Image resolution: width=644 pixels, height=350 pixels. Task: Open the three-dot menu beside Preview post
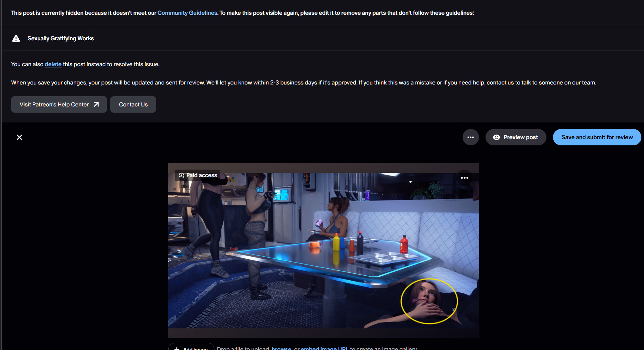pos(470,138)
